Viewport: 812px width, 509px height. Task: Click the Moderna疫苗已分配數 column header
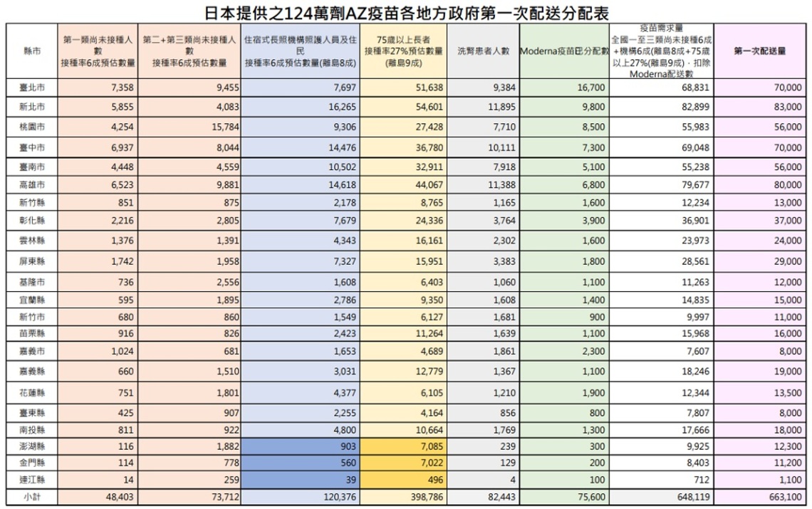click(564, 51)
